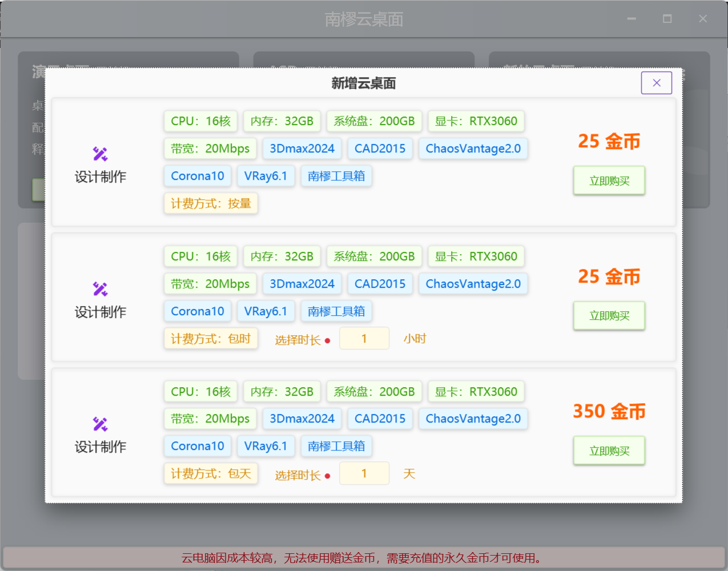Click the 计费方式: 按量 tag
728x571 pixels.
211,204
